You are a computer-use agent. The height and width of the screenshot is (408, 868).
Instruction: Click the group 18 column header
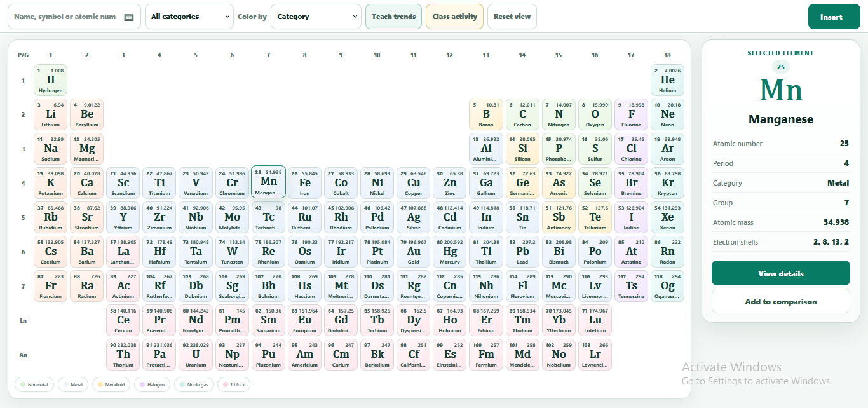[x=668, y=55]
